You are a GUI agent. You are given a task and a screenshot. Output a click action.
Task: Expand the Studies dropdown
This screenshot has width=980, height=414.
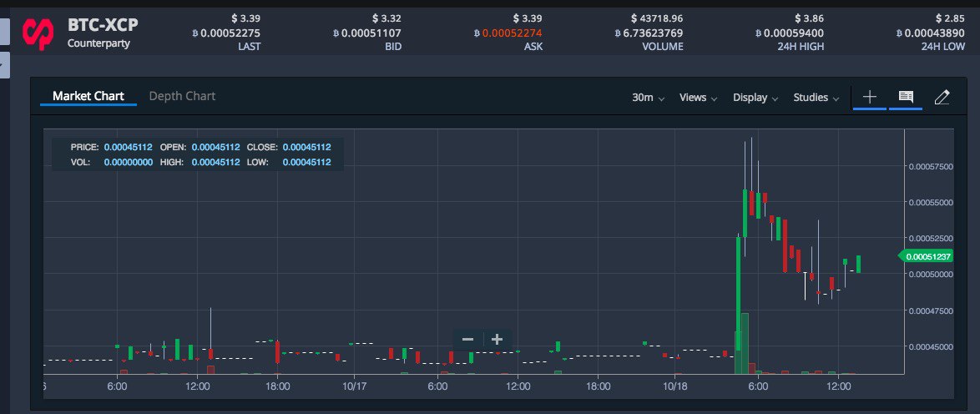(x=816, y=98)
